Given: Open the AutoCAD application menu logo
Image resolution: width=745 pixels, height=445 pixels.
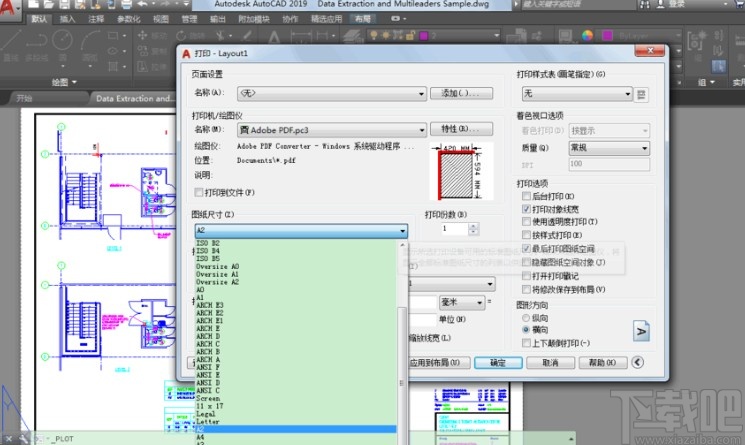Looking at the screenshot, I should tap(10, 8).
